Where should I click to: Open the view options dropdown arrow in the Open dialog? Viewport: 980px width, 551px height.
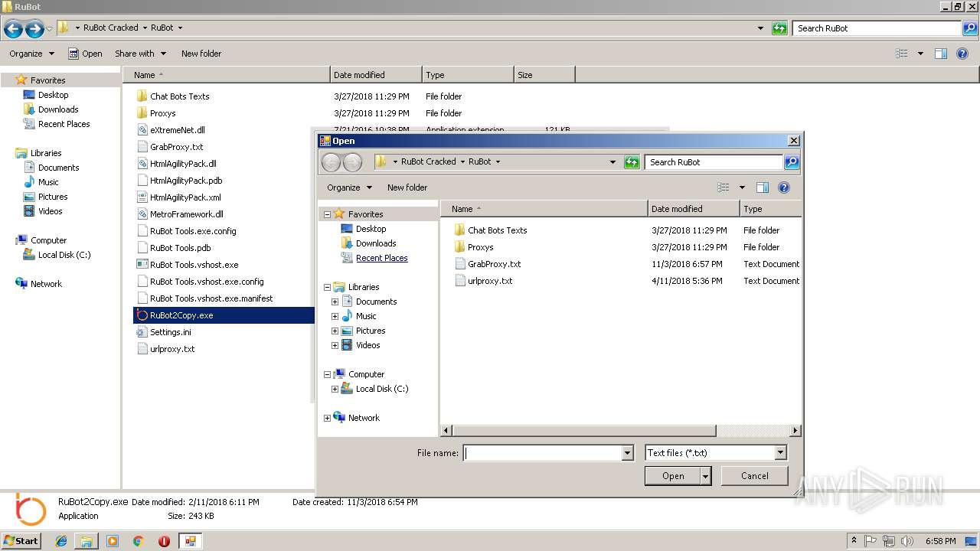742,187
